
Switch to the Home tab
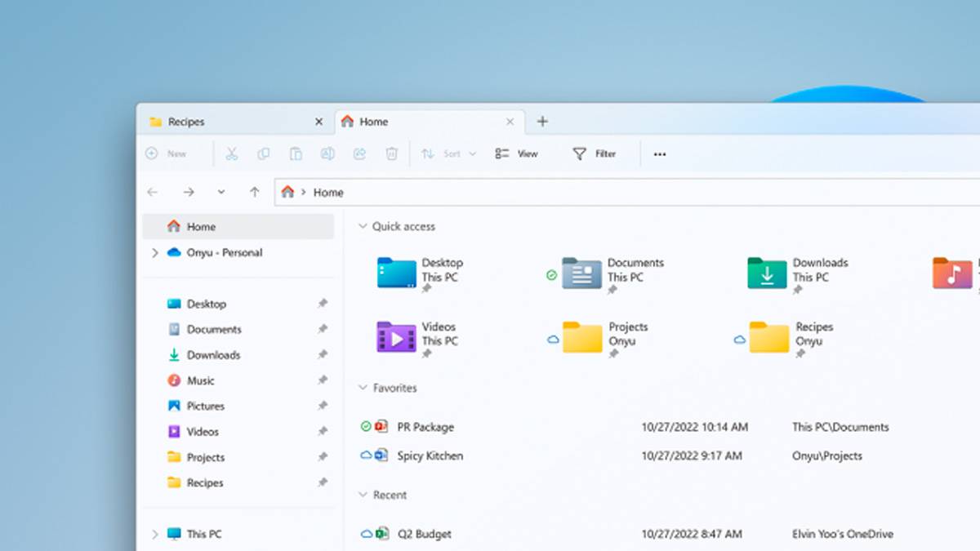tap(430, 122)
